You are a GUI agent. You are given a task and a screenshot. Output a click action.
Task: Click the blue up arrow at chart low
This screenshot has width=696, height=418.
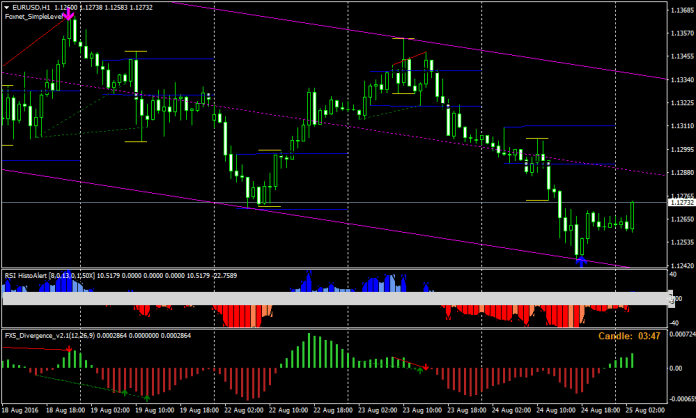click(581, 261)
